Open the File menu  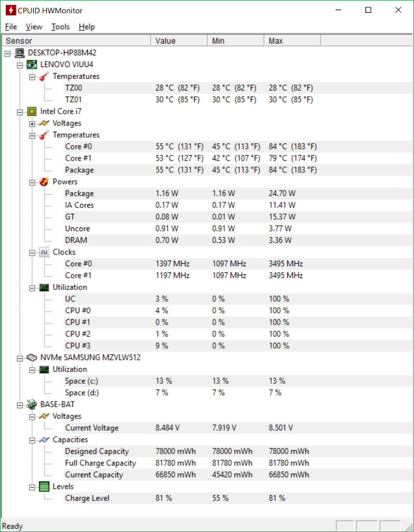(11, 27)
